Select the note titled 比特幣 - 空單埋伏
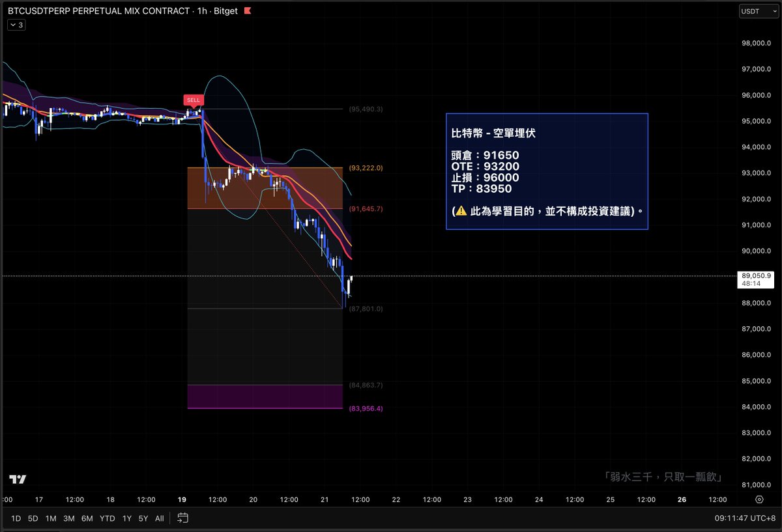 coord(547,171)
